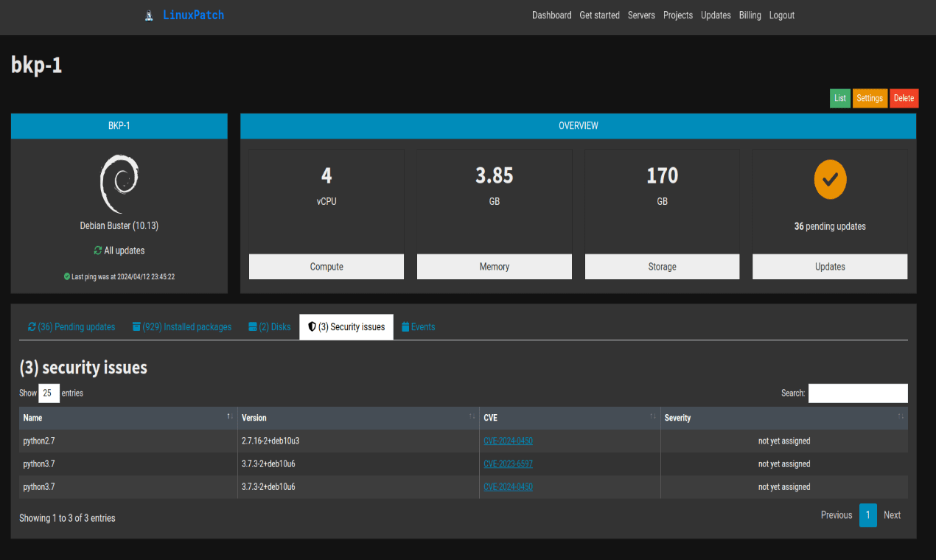The image size is (936, 560).
Task: Open the Installed packages tab
Action: (x=182, y=327)
